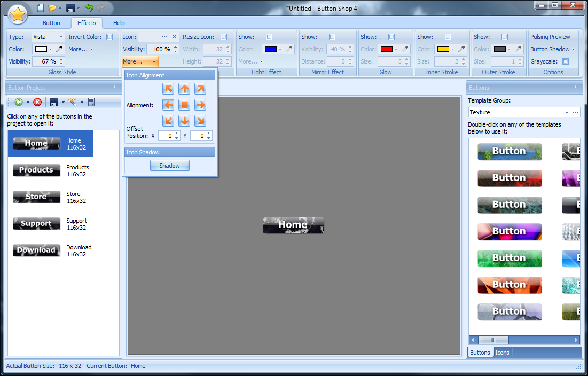Click the Pulsing Preview button
Image resolution: width=588 pixels, height=376 pixels.
click(x=550, y=37)
